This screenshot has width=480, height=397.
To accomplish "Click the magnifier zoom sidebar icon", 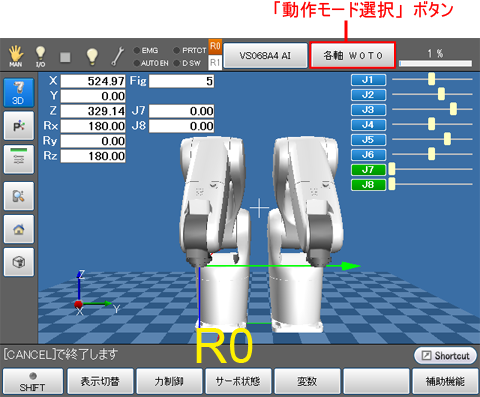I will [x=19, y=196].
